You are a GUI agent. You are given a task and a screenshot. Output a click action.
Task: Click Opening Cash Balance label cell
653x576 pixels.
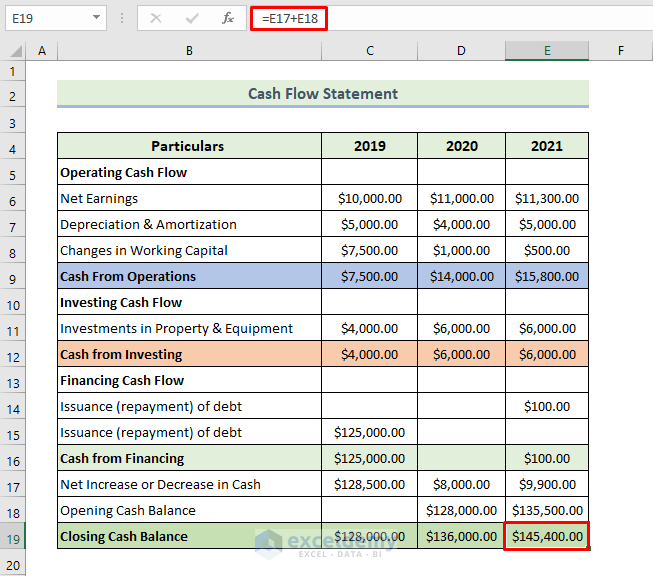point(189,510)
